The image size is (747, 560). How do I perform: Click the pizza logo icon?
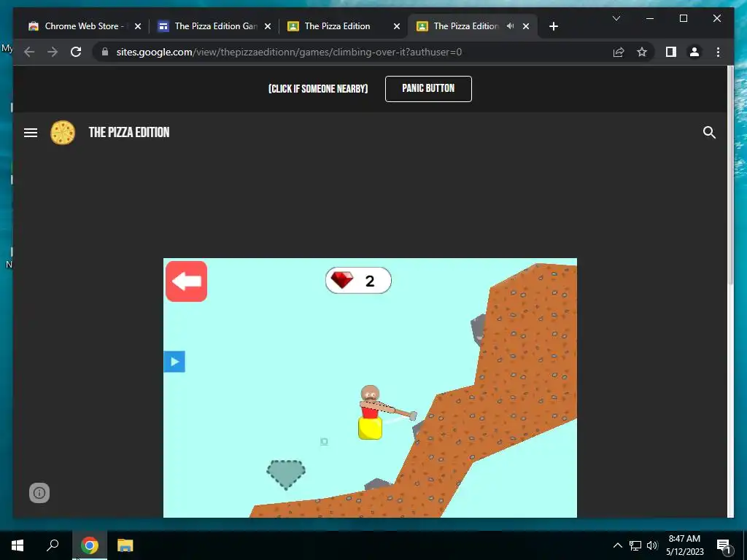point(63,133)
